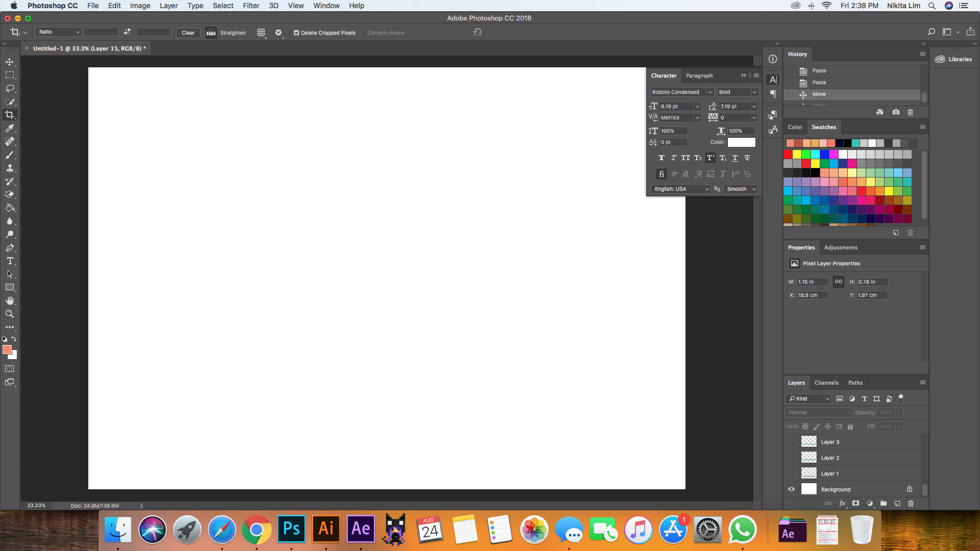Toggle visibility of Background layer
Viewport: 980px width, 551px height.
tap(792, 489)
